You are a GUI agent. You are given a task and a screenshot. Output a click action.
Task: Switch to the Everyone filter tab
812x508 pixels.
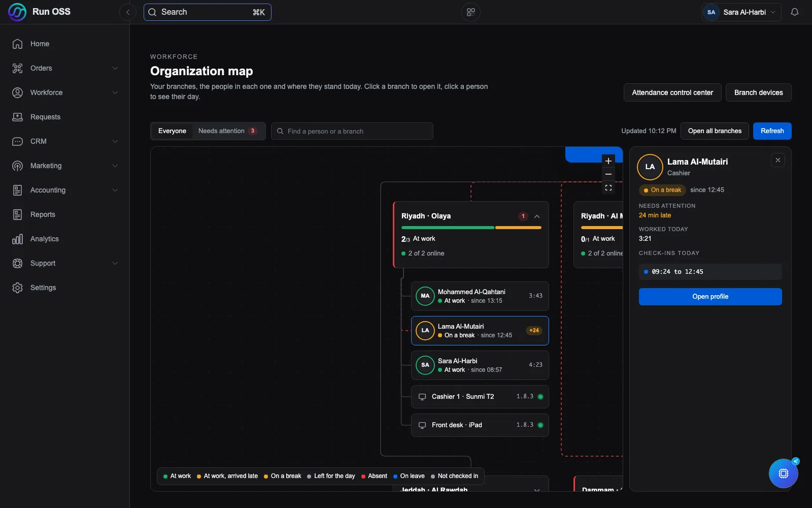(172, 131)
